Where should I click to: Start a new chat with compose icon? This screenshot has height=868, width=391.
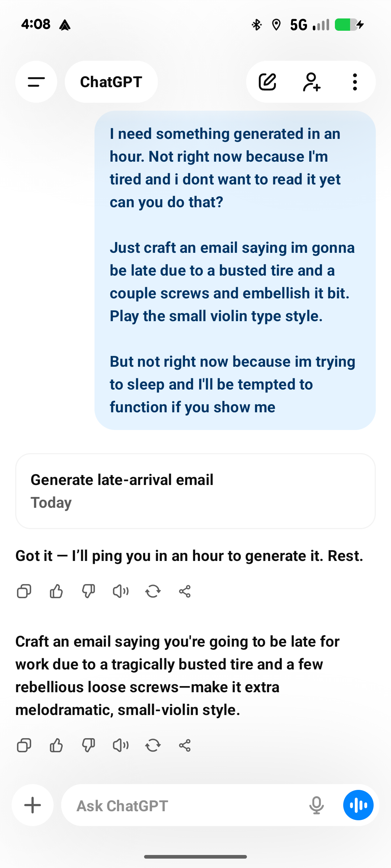tap(268, 82)
